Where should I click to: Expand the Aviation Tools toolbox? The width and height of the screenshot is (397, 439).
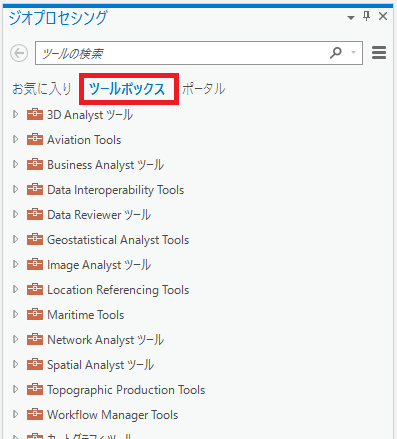point(15,139)
